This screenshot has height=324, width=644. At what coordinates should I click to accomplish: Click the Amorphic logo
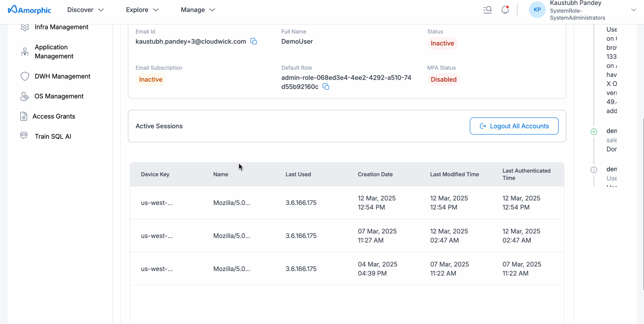(x=30, y=10)
